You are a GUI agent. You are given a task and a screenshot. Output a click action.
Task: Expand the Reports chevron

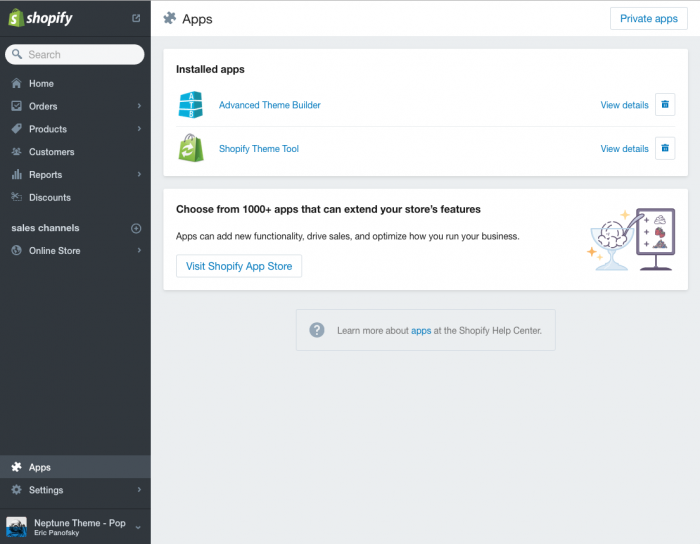(x=139, y=174)
